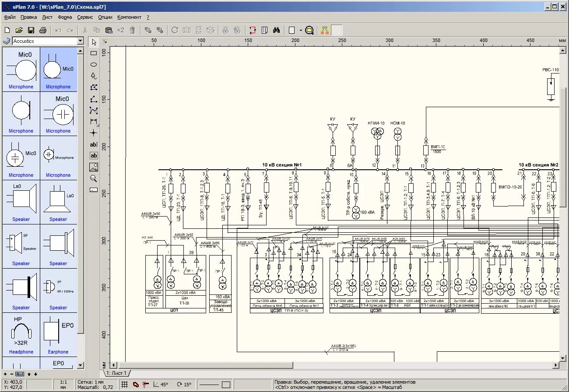The height and width of the screenshot is (392, 569).
Task: Add a component with the plus button below library
Action: [x=5, y=374]
